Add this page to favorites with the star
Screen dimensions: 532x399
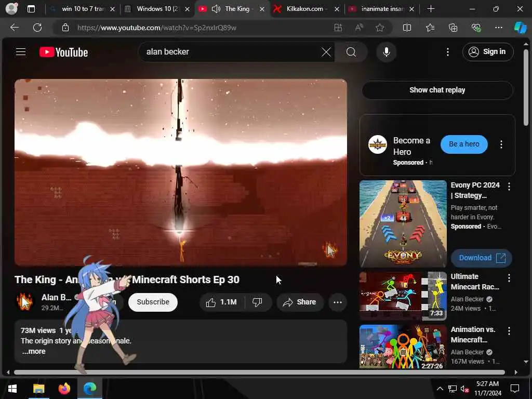380,28
